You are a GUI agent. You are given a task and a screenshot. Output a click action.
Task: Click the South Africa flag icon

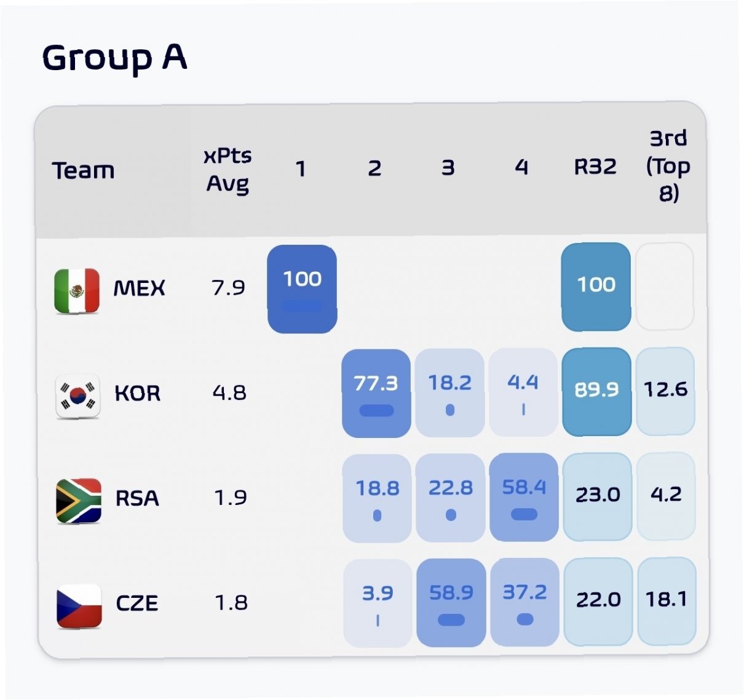pos(79,501)
